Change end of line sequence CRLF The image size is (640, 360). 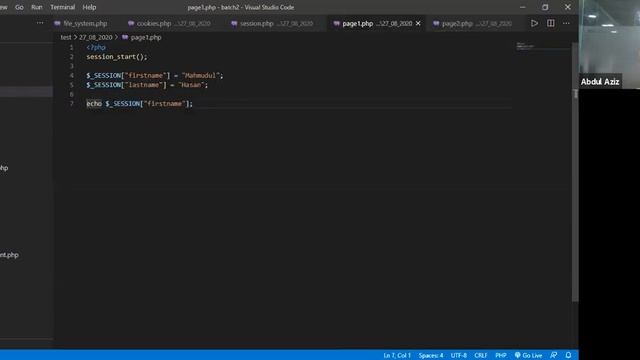[x=481, y=356]
